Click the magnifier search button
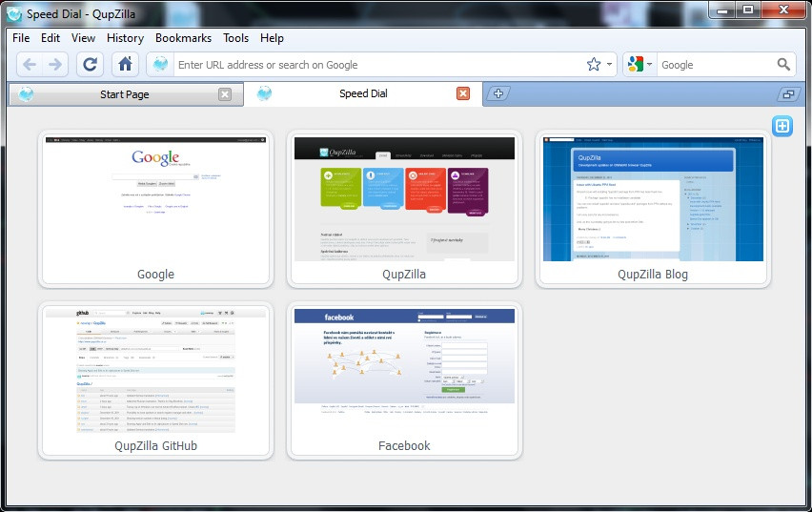This screenshot has height=512, width=812. pyautogui.click(x=783, y=64)
